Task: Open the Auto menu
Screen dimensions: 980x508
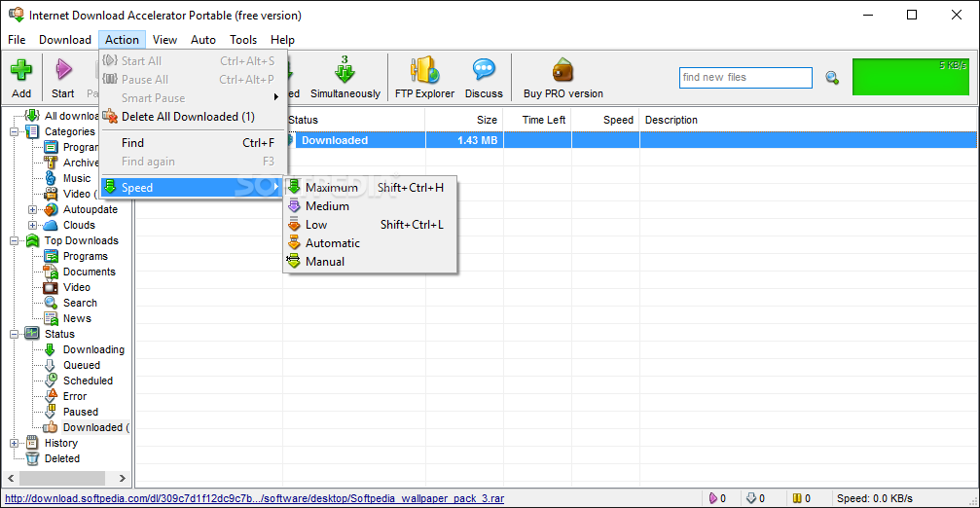Action: [203, 39]
